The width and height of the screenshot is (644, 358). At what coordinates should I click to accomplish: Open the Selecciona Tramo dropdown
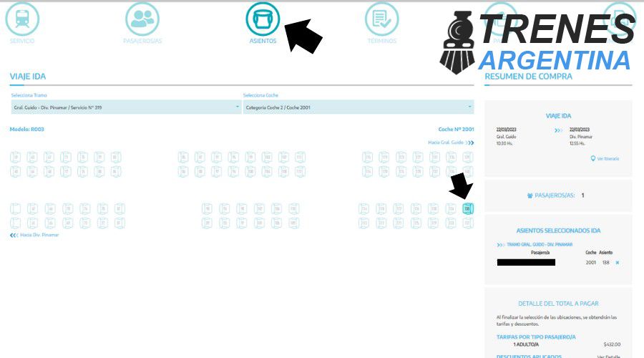pos(126,107)
